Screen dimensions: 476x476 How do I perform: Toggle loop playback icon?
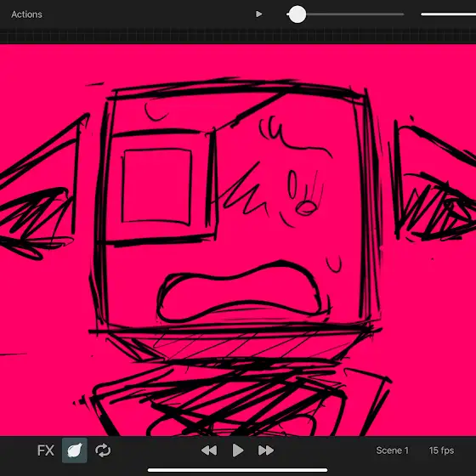pyautogui.click(x=103, y=450)
